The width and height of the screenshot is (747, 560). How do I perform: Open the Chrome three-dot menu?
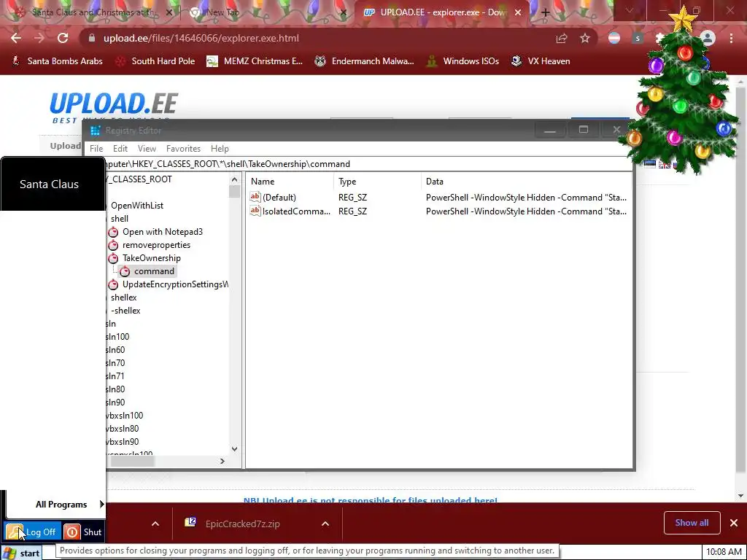click(x=731, y=38)
